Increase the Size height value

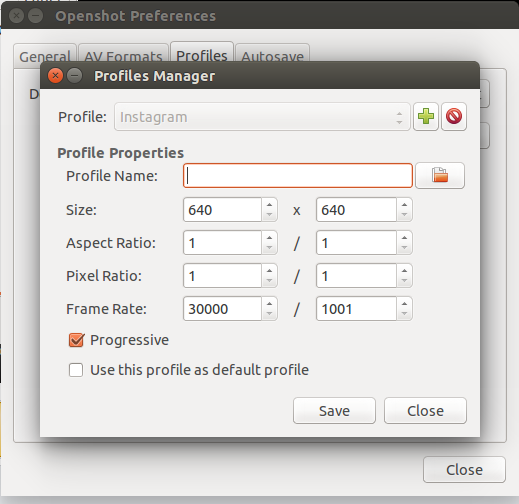(404, 205)
